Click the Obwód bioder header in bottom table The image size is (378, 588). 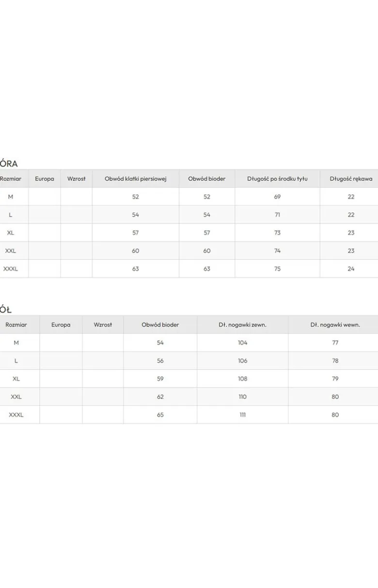pyautogui.click(x=160, y=325)
